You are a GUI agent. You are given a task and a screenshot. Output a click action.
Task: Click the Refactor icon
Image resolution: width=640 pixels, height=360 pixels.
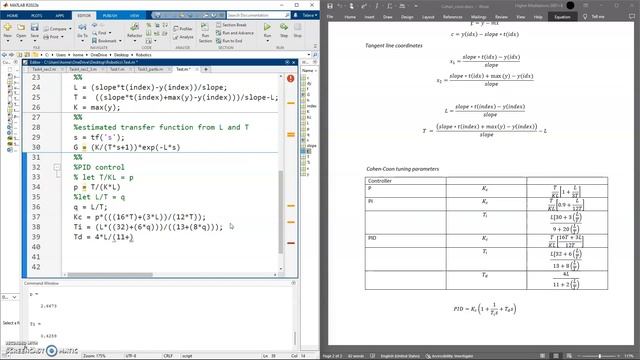pos(134,27)
